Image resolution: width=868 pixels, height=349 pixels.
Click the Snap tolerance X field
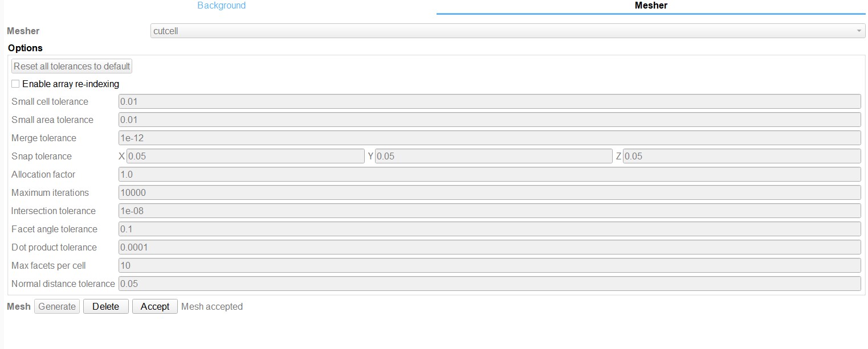(245, 156)
